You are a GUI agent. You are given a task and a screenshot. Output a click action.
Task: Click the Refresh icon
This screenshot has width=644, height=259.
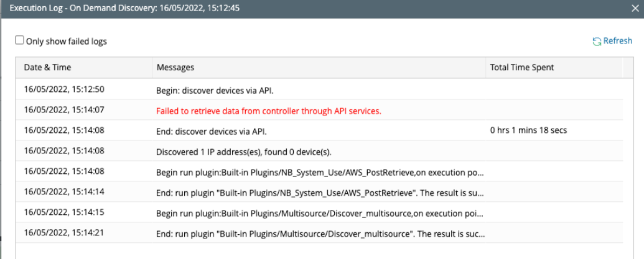597,41
